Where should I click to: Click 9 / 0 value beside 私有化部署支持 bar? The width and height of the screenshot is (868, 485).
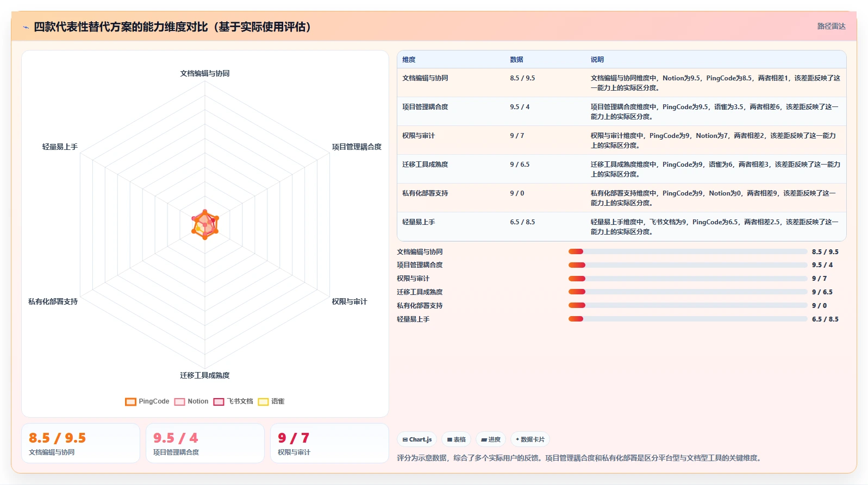point(819,306)
